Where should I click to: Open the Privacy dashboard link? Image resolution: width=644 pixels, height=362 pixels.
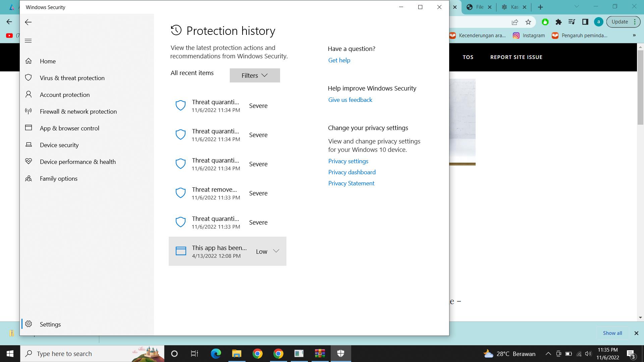(x=352, y=172)
